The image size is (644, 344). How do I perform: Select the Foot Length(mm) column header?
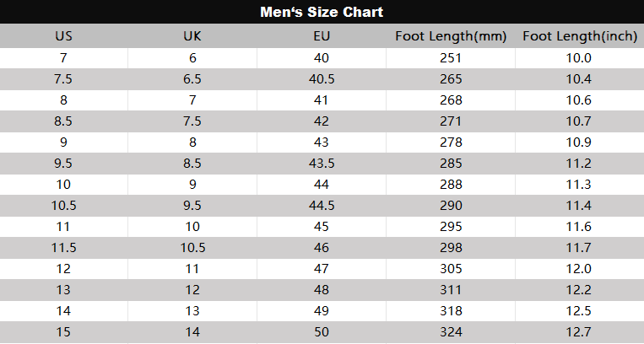[450, 36]
